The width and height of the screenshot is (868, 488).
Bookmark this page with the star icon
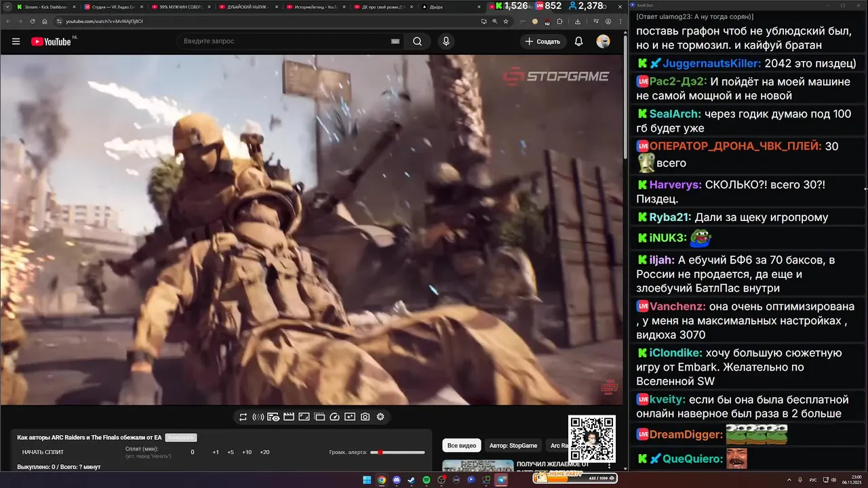(x=505, y=21)
